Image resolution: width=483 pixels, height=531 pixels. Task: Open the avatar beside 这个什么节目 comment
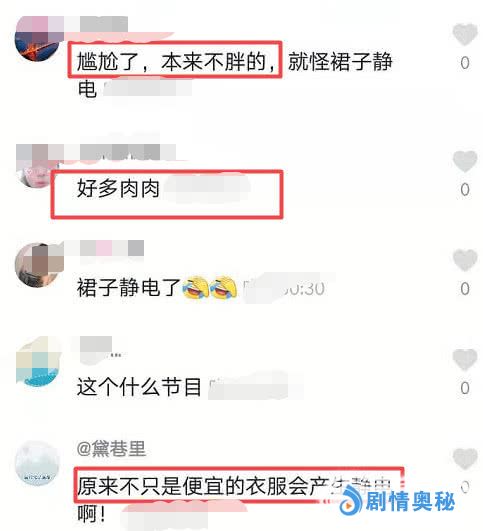38,363
